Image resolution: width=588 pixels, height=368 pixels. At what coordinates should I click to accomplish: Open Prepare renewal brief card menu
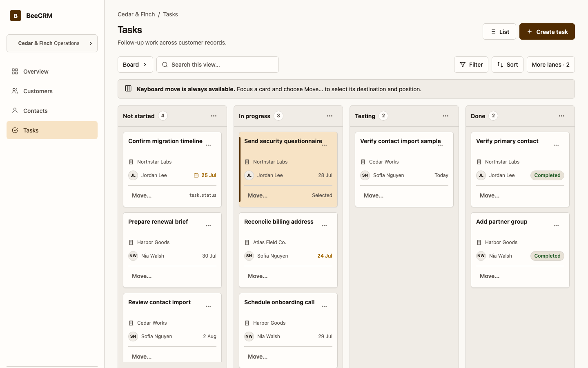pos(208,226)
